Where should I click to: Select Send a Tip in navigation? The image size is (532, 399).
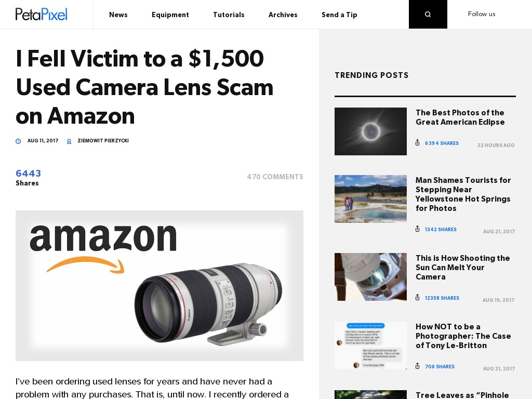pyautogui.click(x=339, y=15)
